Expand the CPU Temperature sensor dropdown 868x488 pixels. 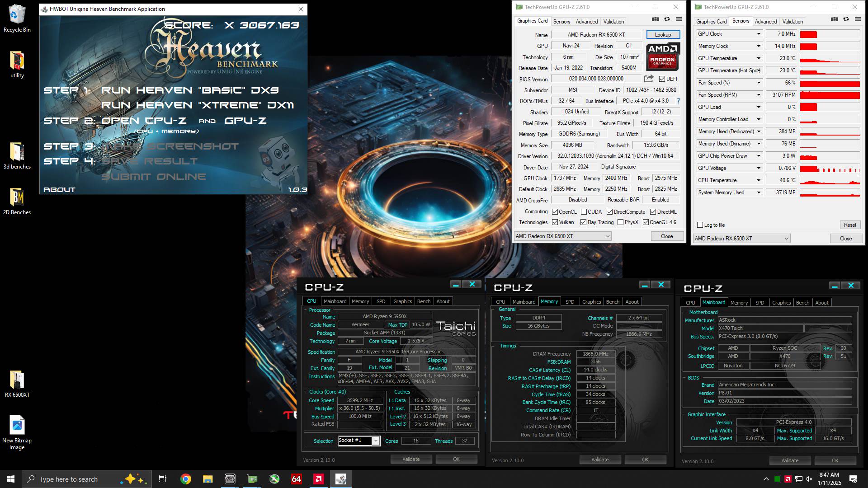pos(759,180)
